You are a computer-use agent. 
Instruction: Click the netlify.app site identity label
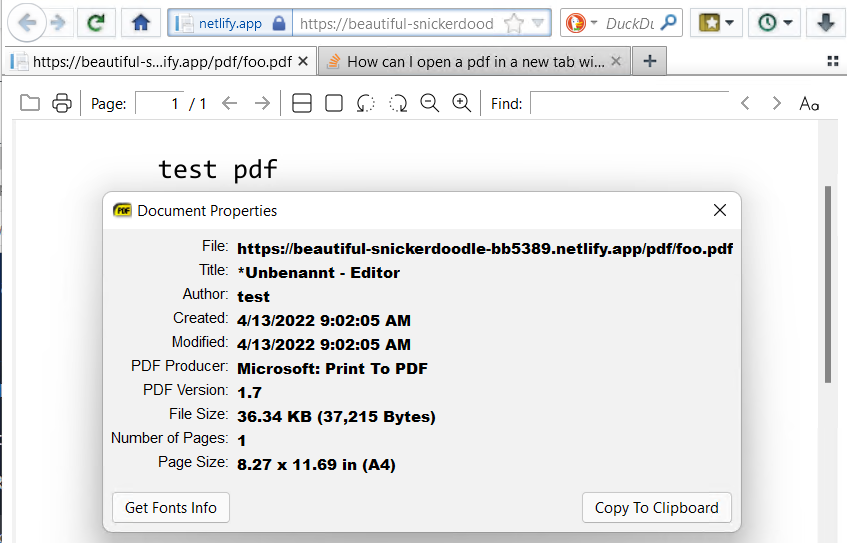pyautogui.click(x=230, y=23)
